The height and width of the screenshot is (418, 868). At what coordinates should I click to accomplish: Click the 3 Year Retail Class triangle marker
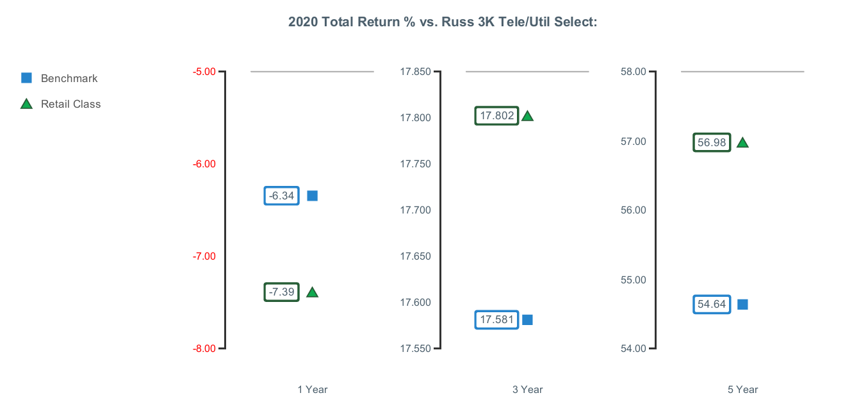tap(528, 116)
